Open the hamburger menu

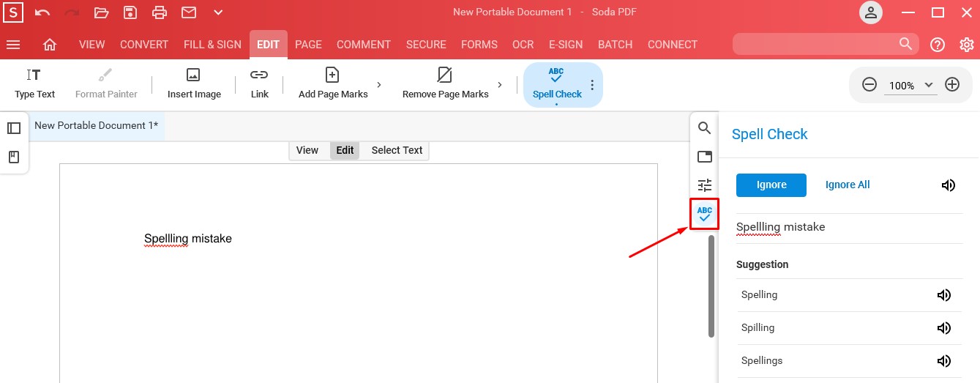pos(13,45)
